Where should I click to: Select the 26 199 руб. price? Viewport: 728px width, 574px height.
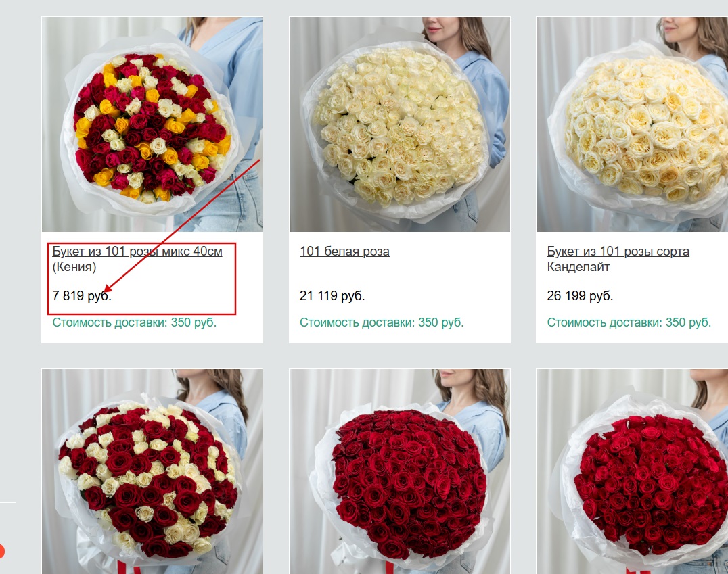[580, 295]
